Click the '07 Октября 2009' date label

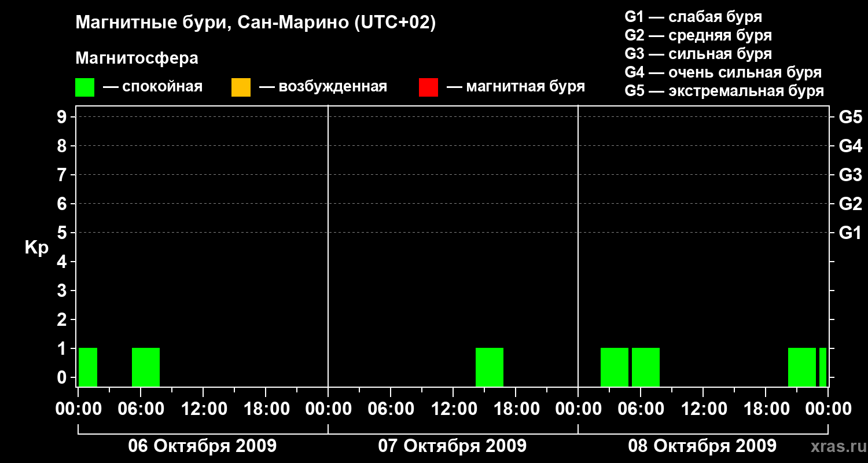(x=453, y=446)
